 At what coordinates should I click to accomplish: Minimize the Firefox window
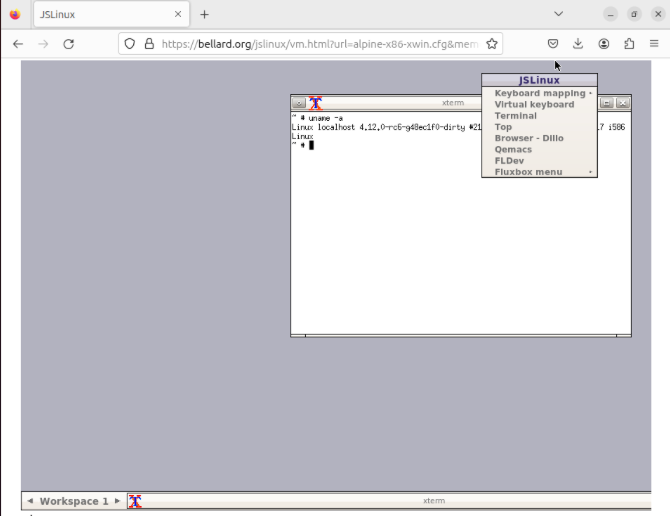[611, 15]
